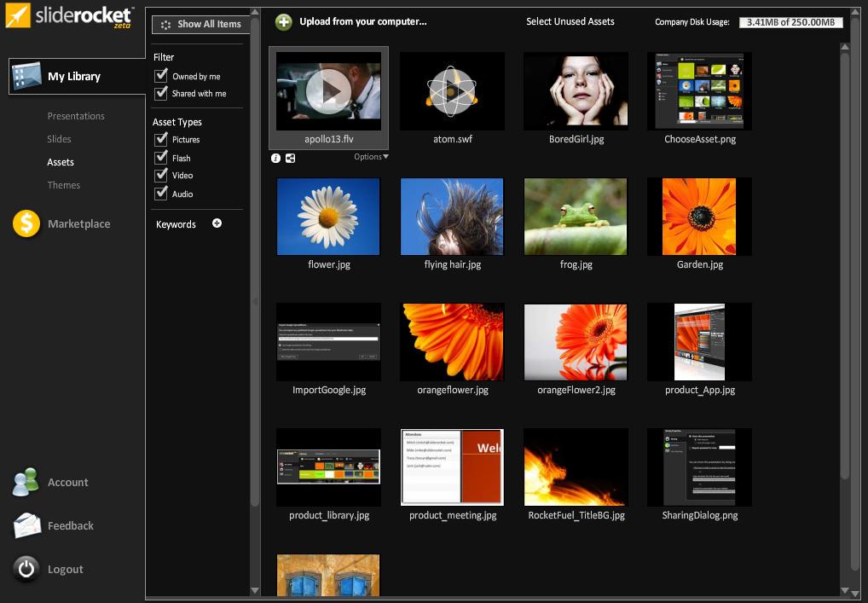Click the company disk usage bar
This screenshot has width=868, height=603.
coord(791,22)
